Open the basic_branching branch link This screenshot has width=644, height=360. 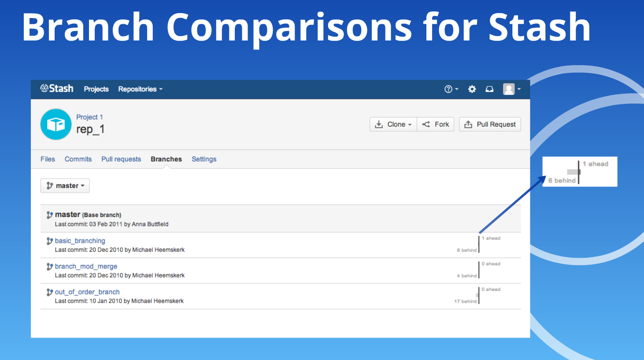[x=80, y=241]
